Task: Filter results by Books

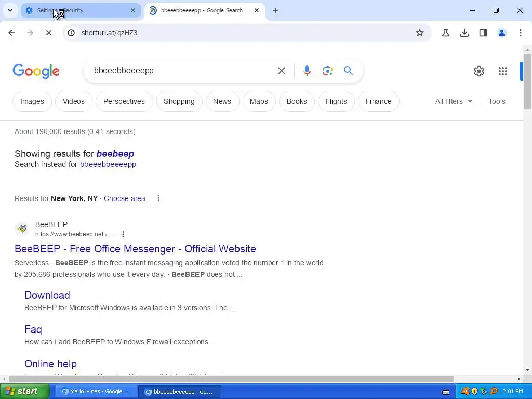Action: tap(297, 101)
